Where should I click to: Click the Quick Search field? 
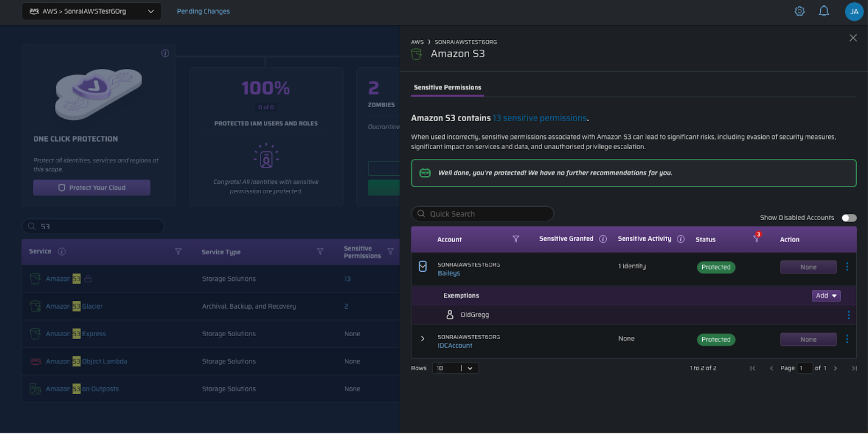tap(482, 214)
